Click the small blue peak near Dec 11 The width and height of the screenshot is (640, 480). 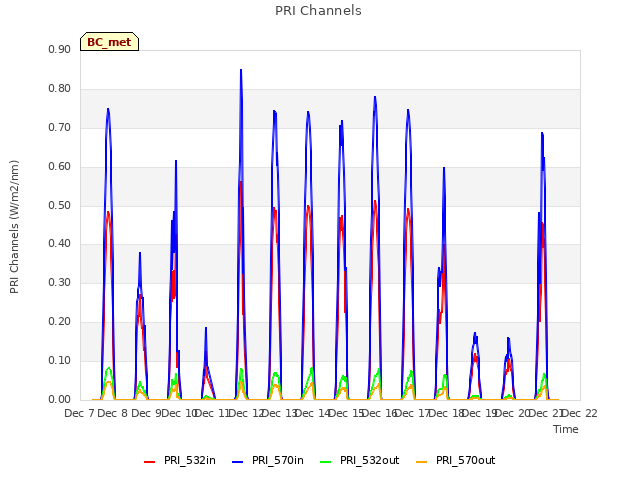(206, 328)
